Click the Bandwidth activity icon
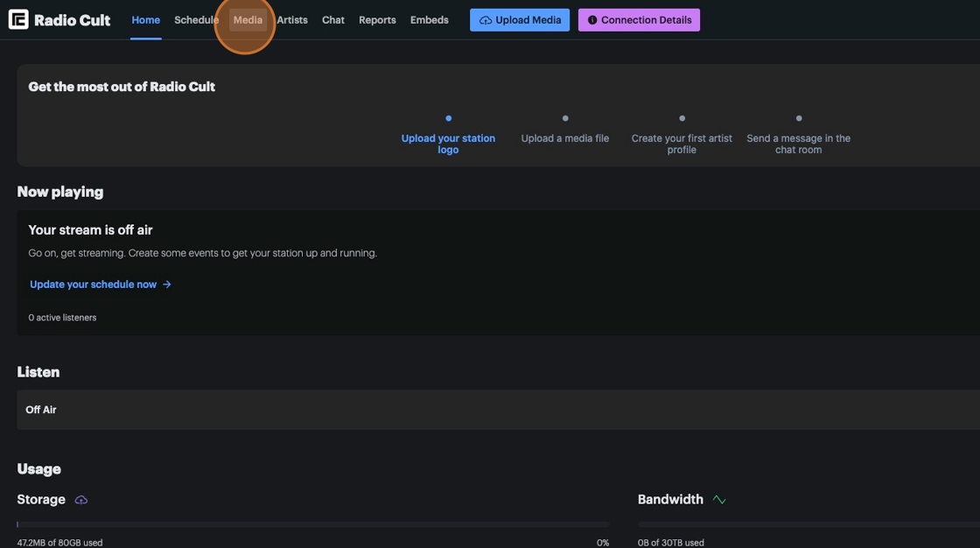Image resolution: width=980 pixels, height=548 pixels. click(718, 500)
